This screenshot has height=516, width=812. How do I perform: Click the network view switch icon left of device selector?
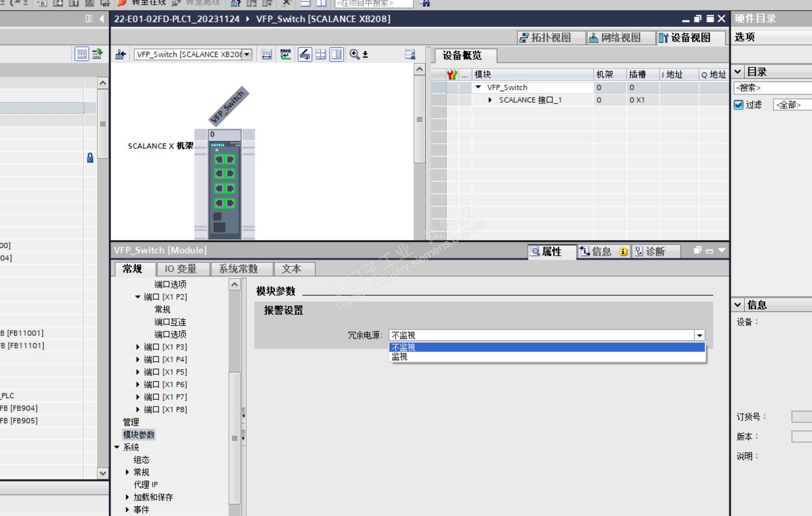tap(120, 54)
